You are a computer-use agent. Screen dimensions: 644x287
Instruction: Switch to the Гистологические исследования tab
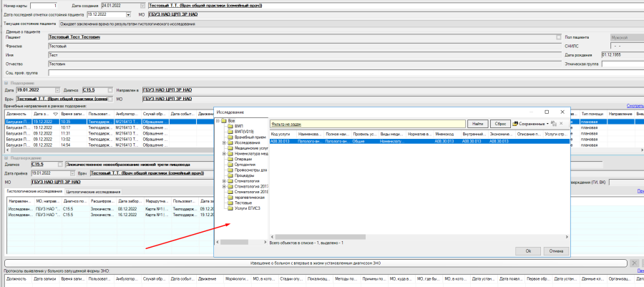[34, 191]
